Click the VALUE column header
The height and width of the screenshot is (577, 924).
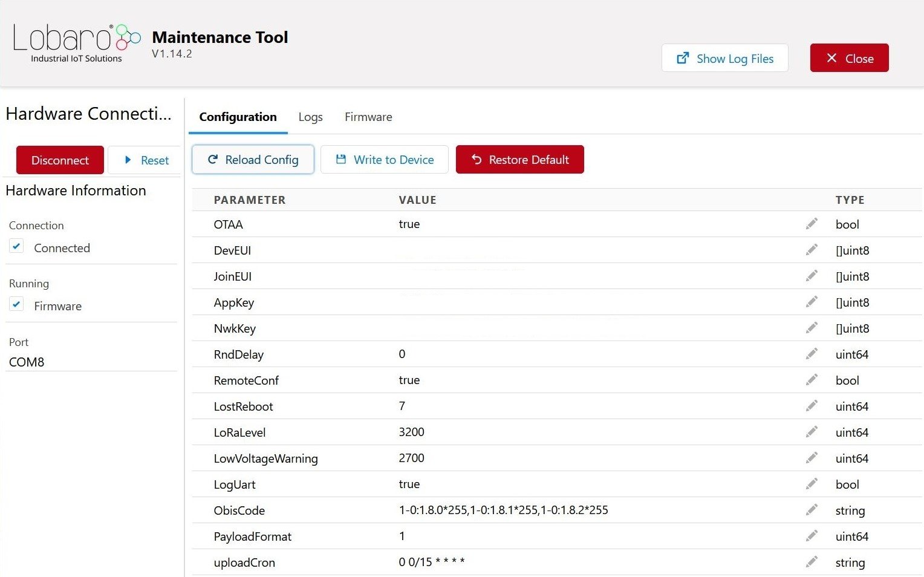(x=417, y=200)
